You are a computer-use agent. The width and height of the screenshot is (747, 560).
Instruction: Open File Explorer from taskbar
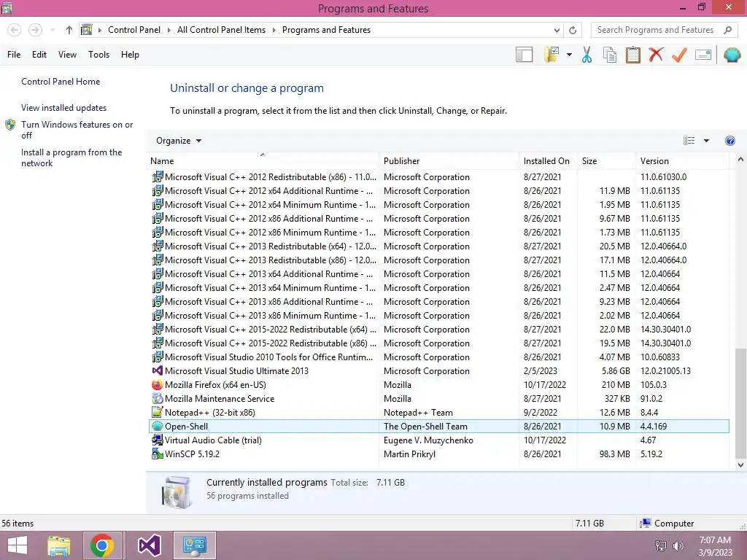point(58,545)
